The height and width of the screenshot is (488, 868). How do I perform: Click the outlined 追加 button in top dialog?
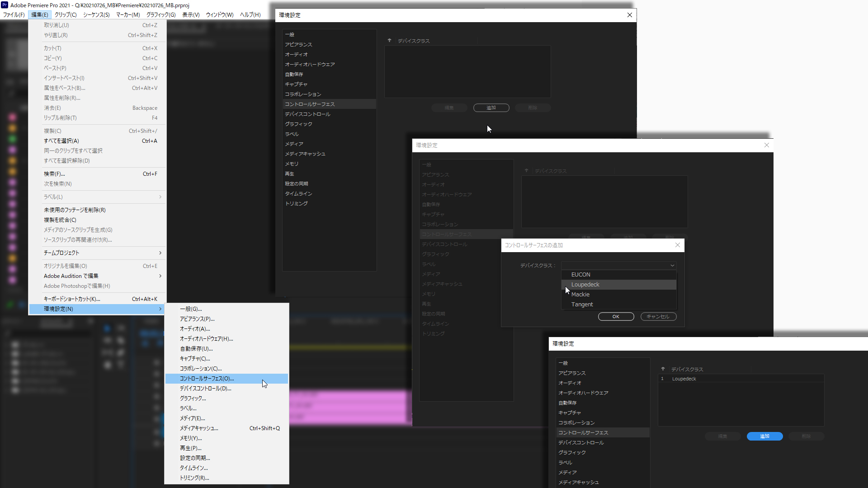[x=491, y=108]
